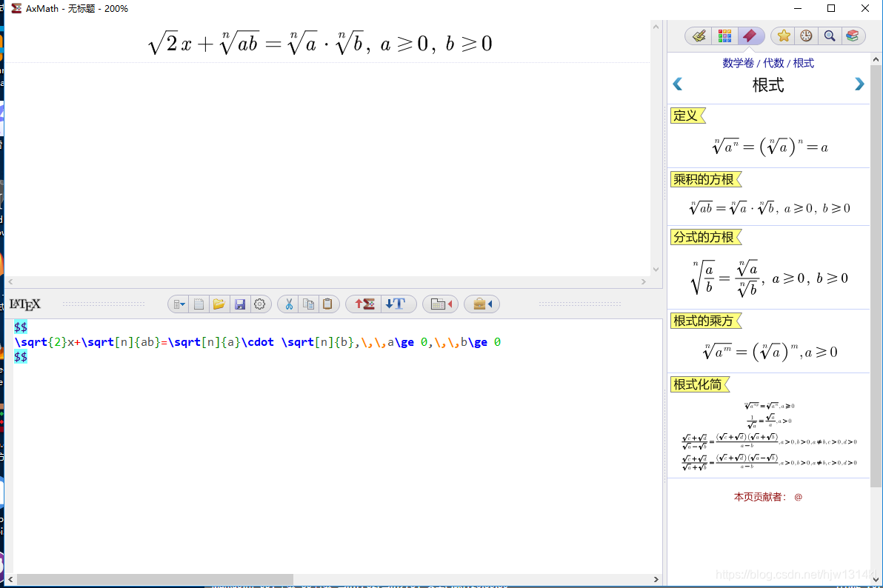Convert LaTeX up to formula

click(364, 304)
